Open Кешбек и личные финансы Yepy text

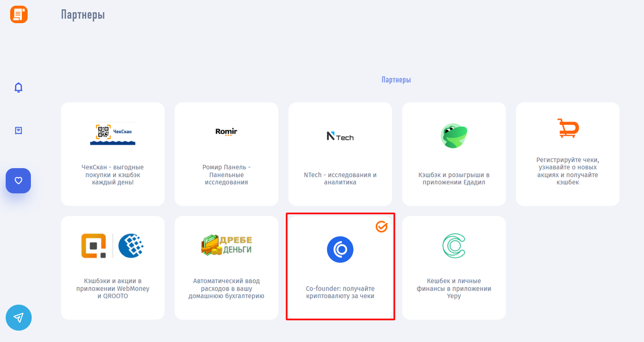pyautogui.click(x=454, y=288)
